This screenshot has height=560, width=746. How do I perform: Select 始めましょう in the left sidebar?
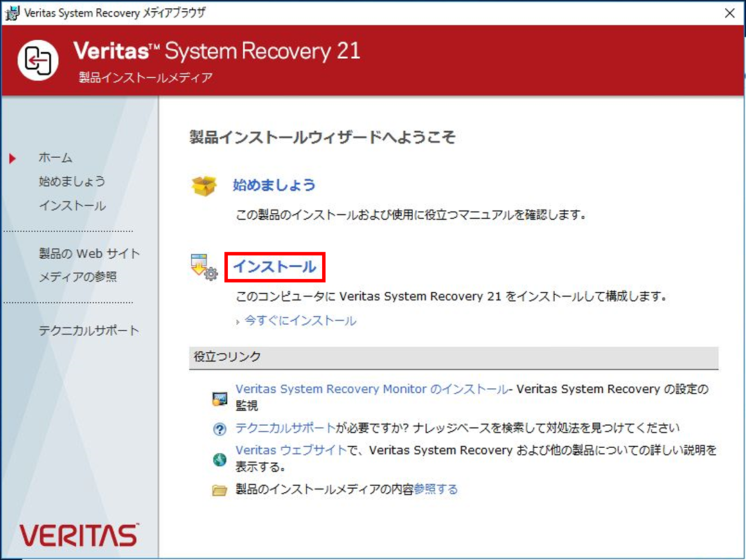click(x=72, y=181)
